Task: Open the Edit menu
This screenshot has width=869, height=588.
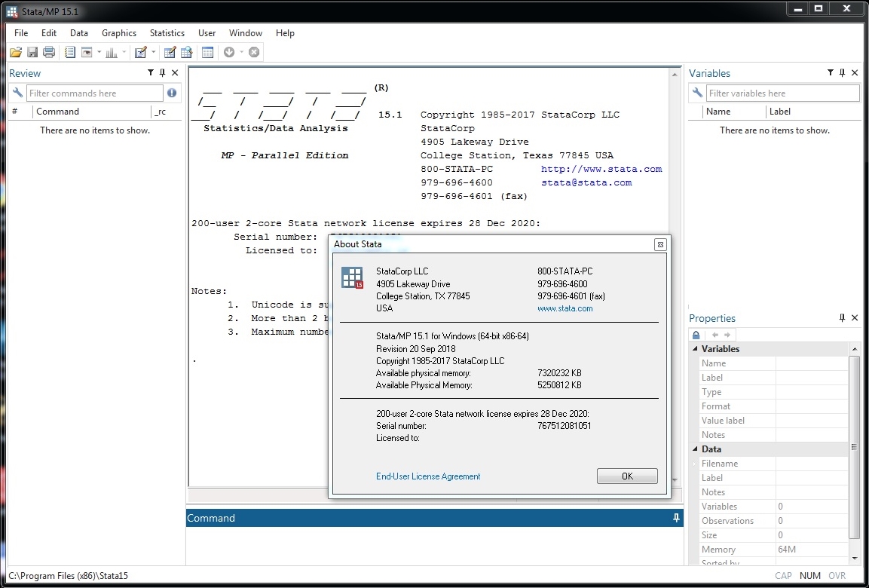Action: tap(49, 33)
